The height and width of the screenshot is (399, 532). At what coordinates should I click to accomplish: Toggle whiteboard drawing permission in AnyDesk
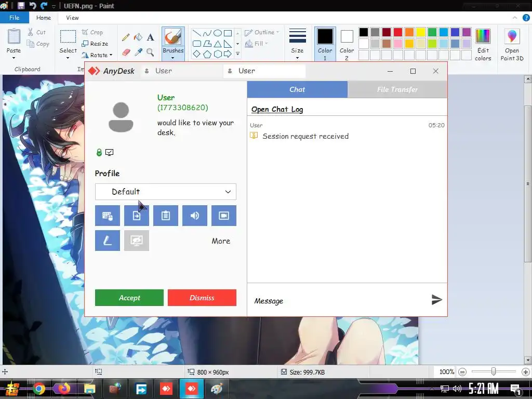(107, 241)
